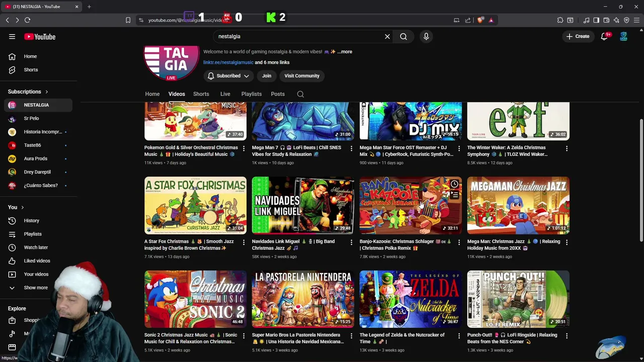The width and height of the screenshot is (644, 362).
Task: Open options for A Star Fox Christmas video
Action: click(x=244, y=242)
